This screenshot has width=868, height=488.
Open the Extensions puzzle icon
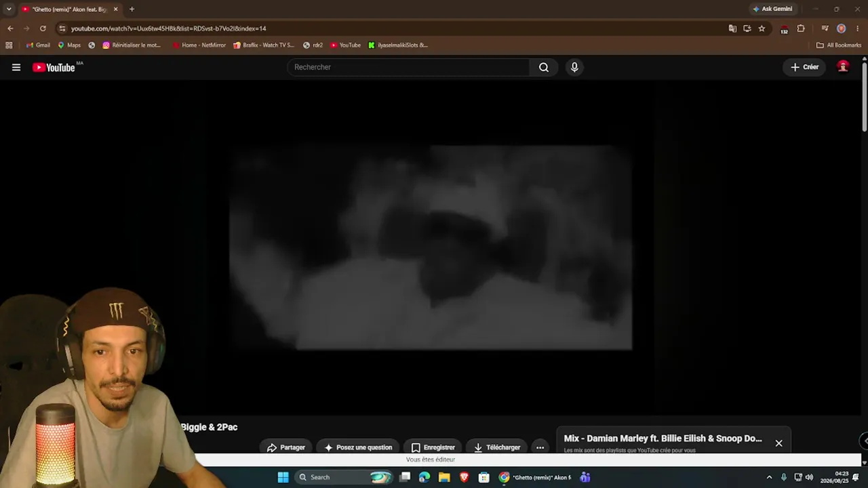(x=801, y=28)
